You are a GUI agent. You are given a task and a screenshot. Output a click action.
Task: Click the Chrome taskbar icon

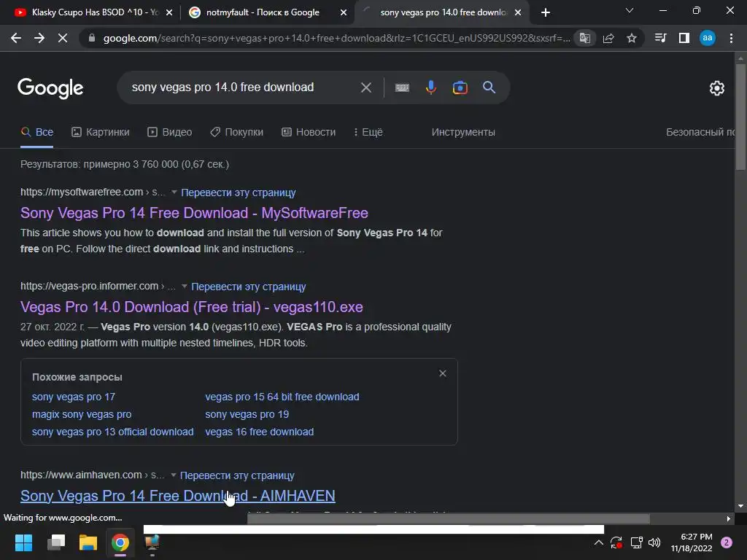[120, 542]
